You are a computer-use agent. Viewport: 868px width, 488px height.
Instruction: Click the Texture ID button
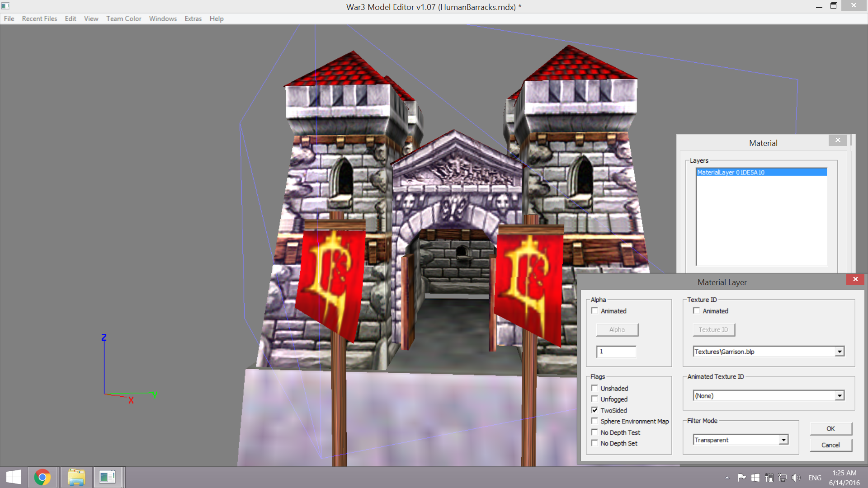(x=714, y=330)
